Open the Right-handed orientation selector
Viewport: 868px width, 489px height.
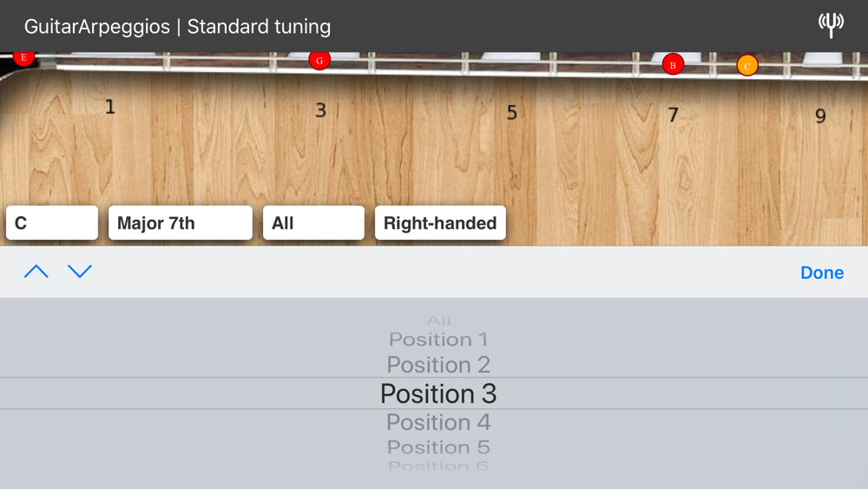[440, 222]
